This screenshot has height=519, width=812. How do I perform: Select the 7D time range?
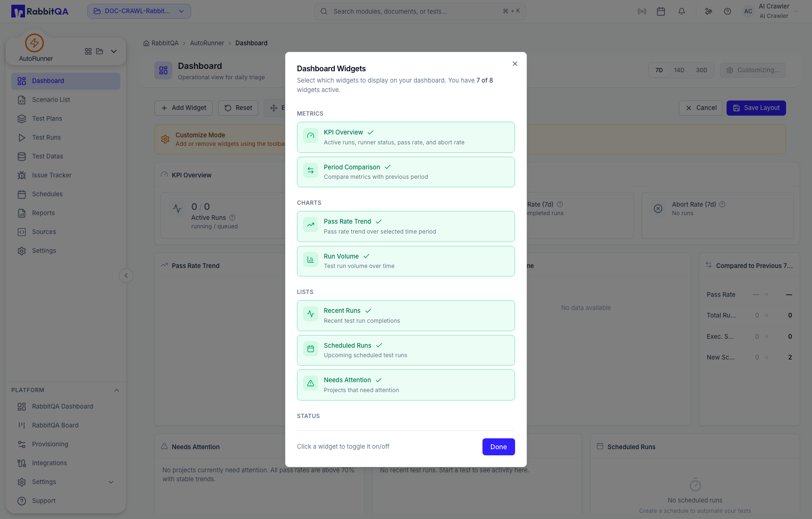click(x=659, y=70)
